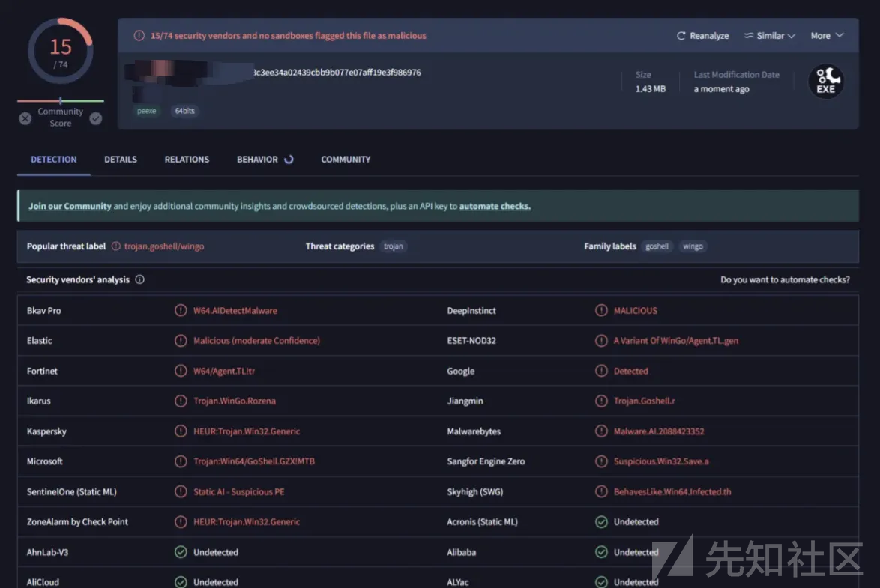Click the EXE file type icon
Image resolution: width=880 pixels, height=588 pixels.
click(x=825, y=82)
